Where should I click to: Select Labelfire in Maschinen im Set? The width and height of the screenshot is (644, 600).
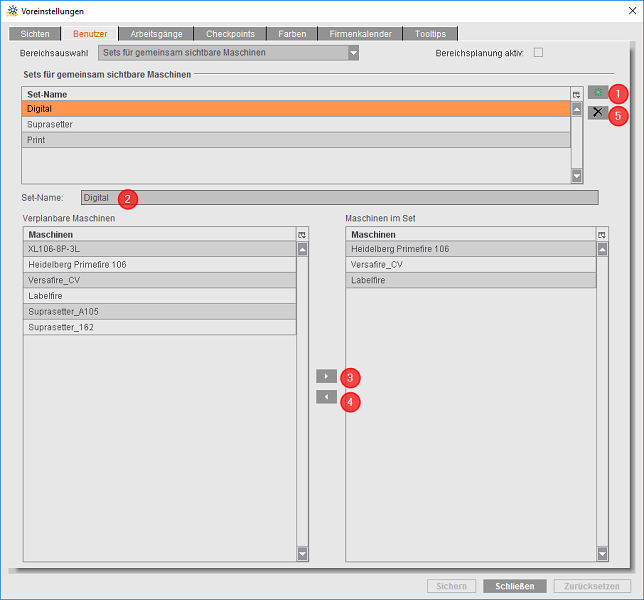(471, 280)
